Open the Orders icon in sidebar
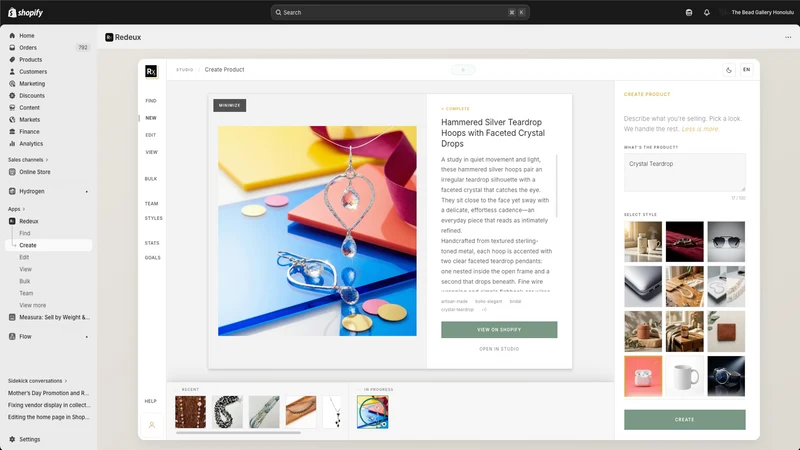This screenshot has width=800, height=450. tap(12, 47)
